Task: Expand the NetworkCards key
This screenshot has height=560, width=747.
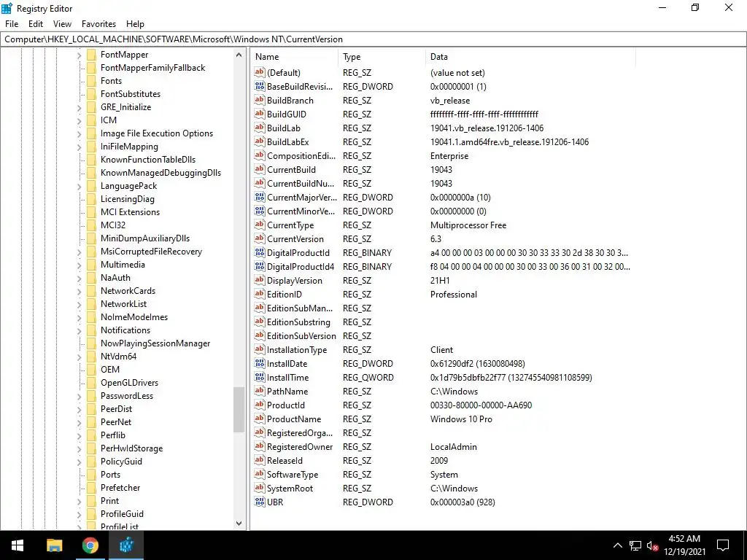Action: pyautogui.click(x=79, y=292)
